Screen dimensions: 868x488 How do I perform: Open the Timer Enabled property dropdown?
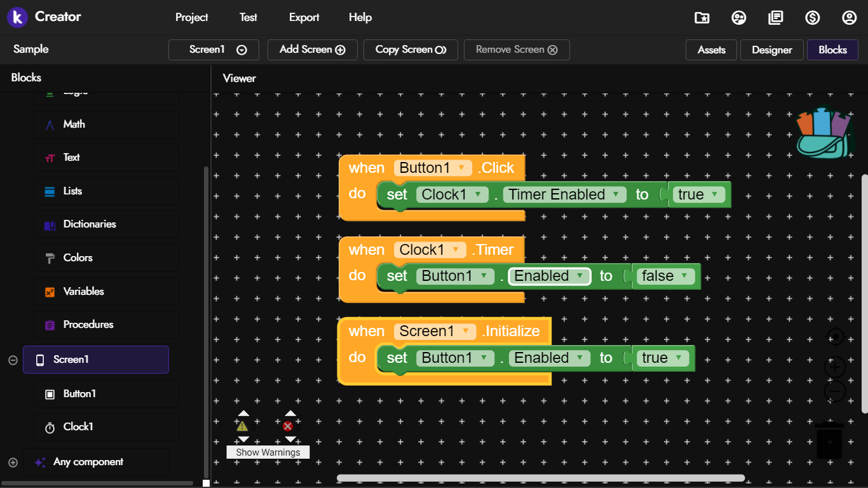click(615, 194)
